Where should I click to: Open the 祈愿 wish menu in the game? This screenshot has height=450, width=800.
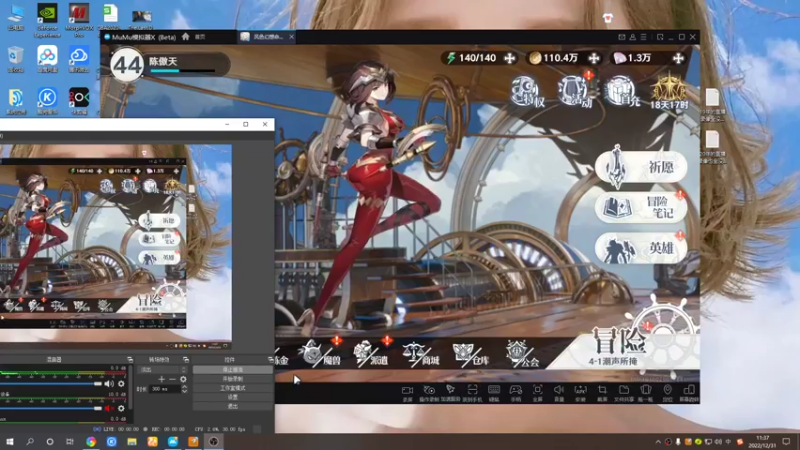point(641,166)
